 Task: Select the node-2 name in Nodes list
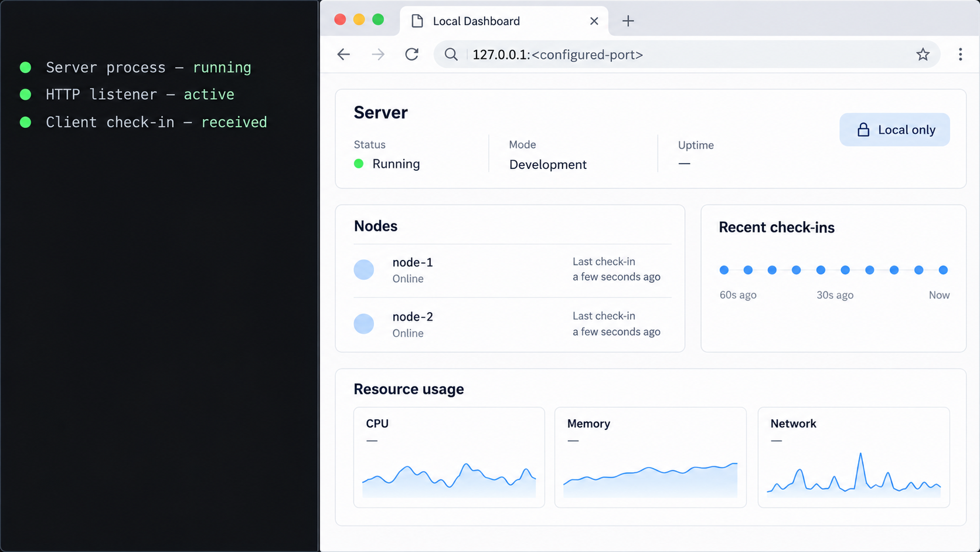[413, 317]
